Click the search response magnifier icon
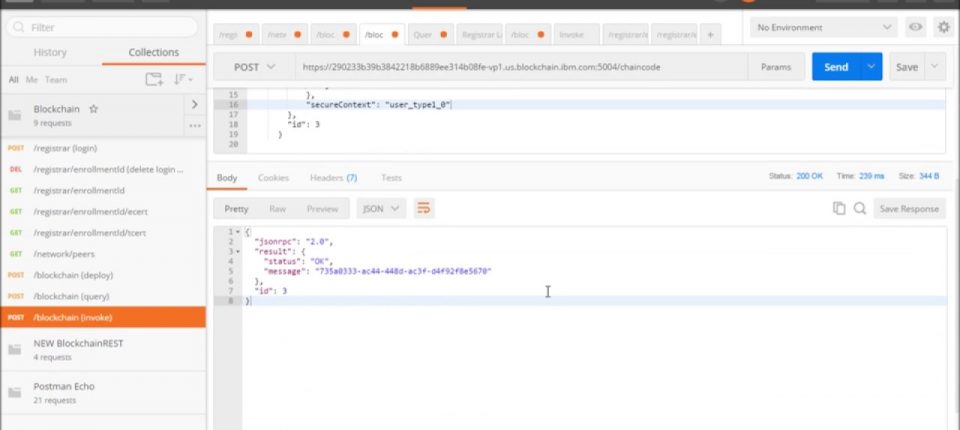The image size is (960, 430). pyautogui.click(x=858, y=208)
